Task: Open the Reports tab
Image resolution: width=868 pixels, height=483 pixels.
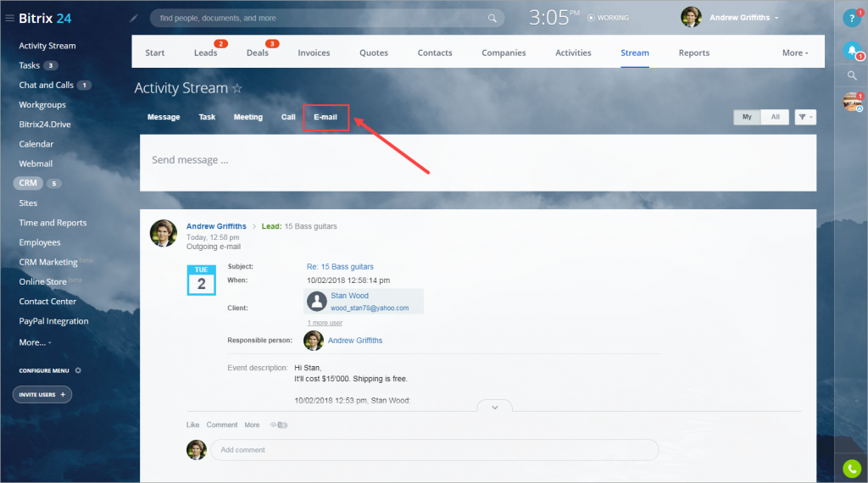Action: tap(694, 53)
